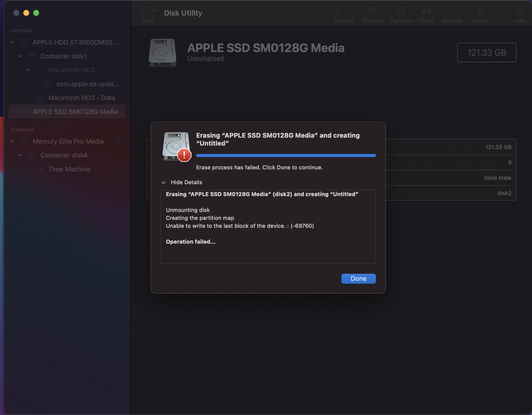Click the remove volume minus icon

tap(350, 10)
